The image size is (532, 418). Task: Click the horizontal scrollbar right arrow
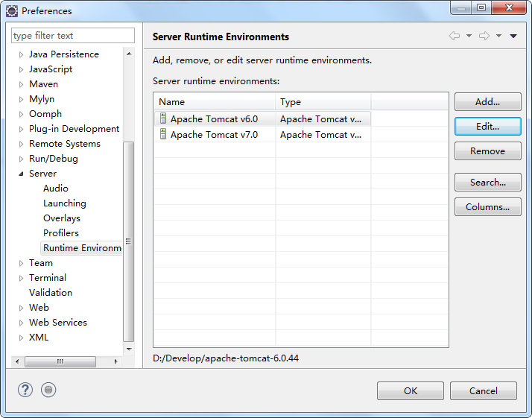(x=115, y=361)
